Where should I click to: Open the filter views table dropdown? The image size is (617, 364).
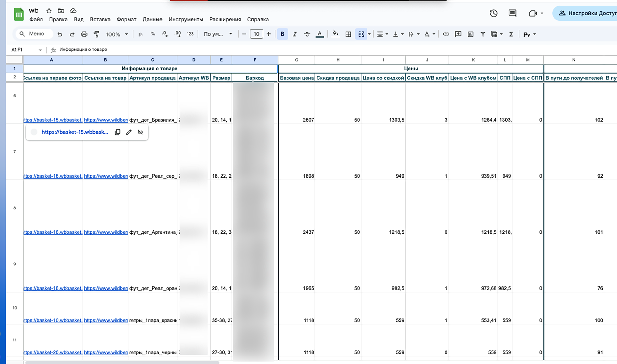pos(497,34)
